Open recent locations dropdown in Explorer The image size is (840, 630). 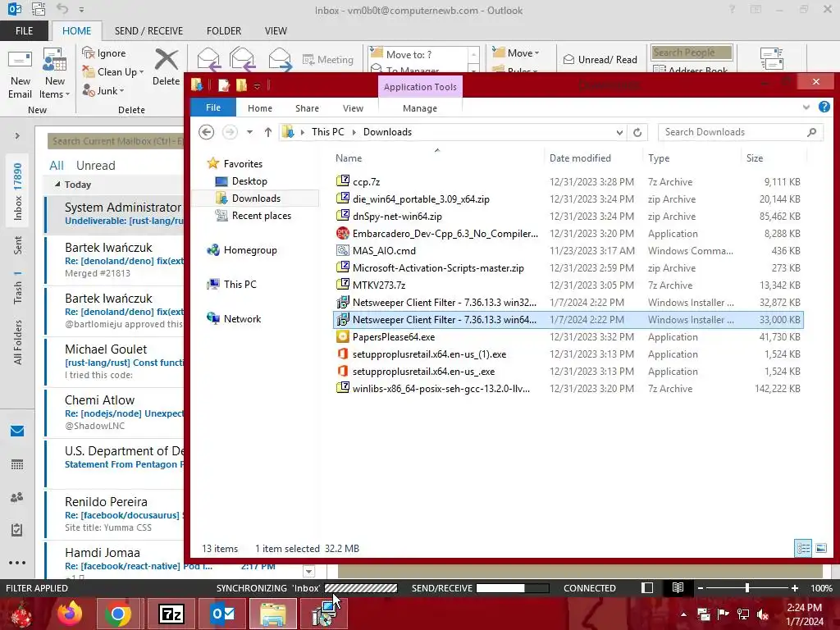click(249, 132)
